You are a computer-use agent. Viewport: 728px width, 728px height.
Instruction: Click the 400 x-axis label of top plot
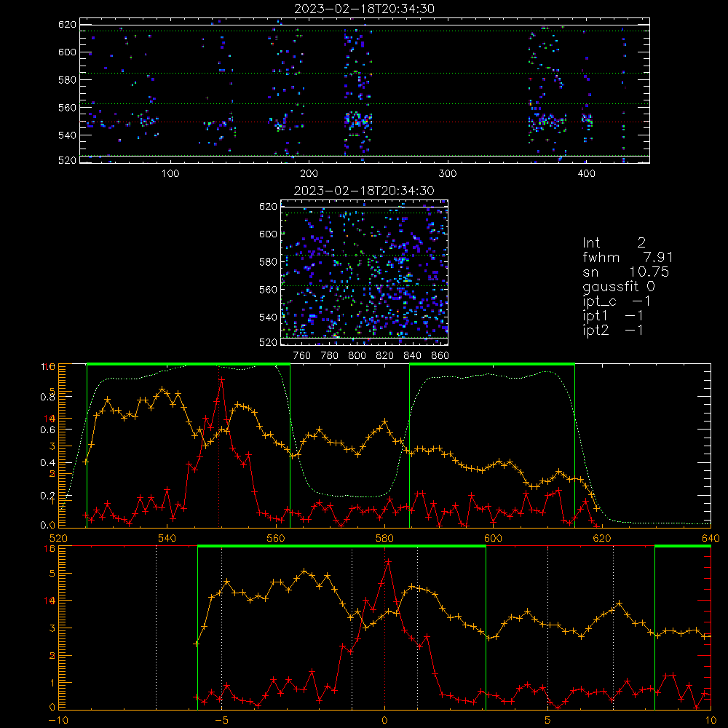click(x=586, y=174)
